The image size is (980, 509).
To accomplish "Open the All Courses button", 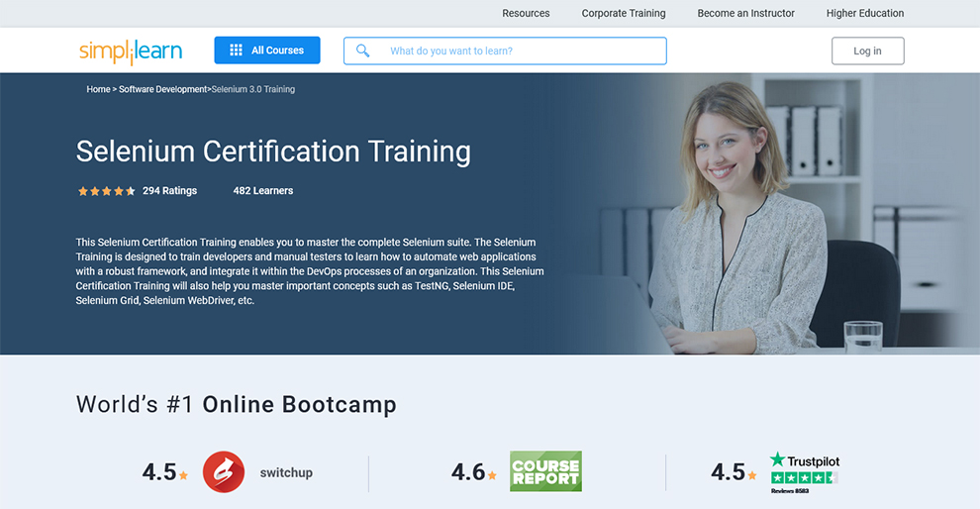I will coord(267,51).
